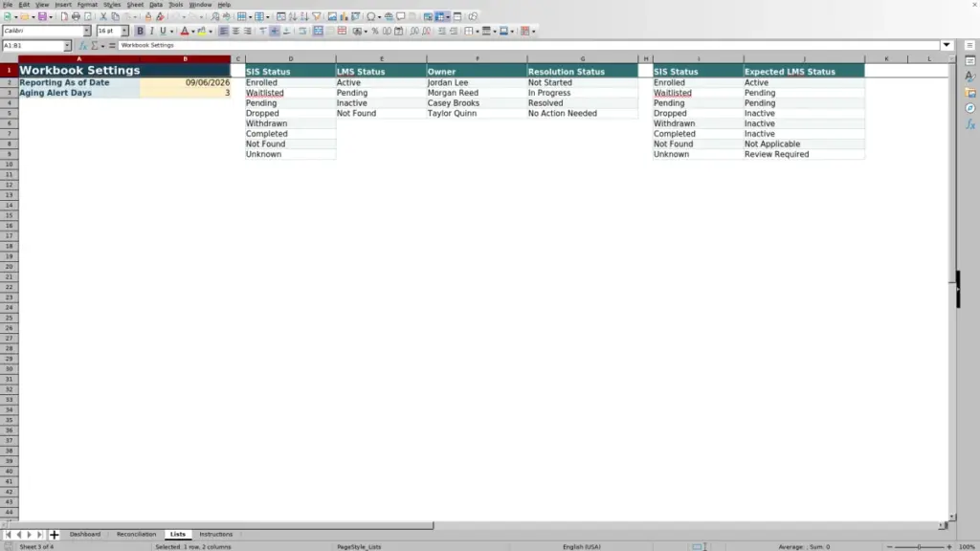The height and width of the screenshot is (551, 980).
Task: Click the horizontal scrollbar
Action: (x=219, y=525)
